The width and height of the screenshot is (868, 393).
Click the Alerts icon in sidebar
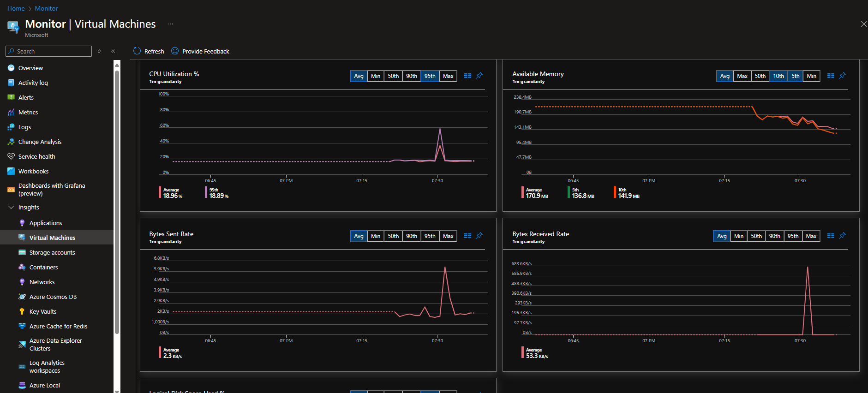[11, 97]
